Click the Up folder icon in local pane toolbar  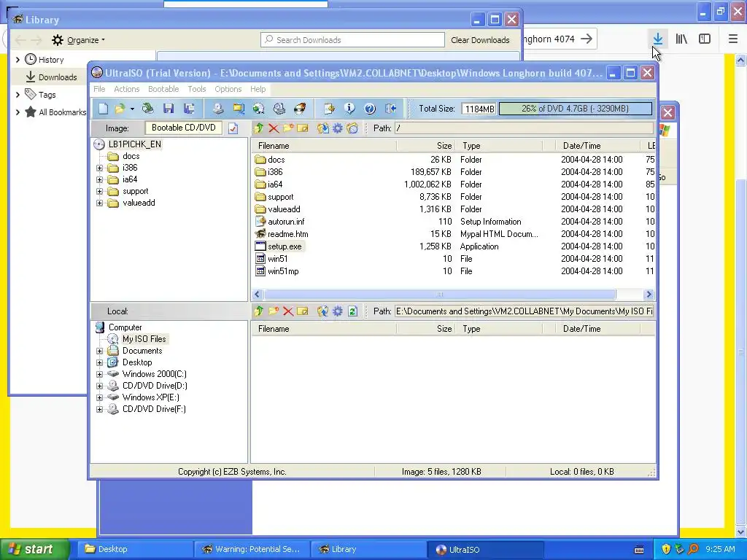259,311
